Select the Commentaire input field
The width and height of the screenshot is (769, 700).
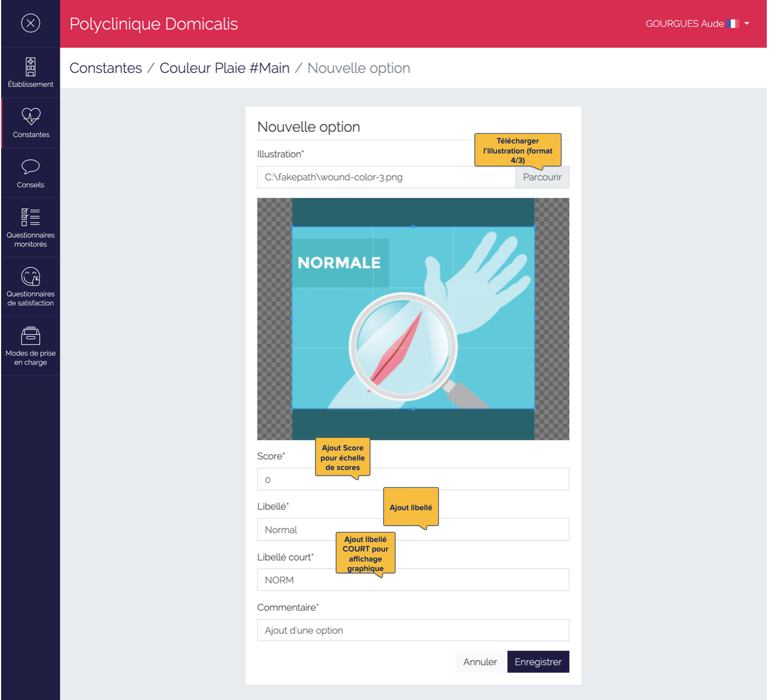(413, 630)
